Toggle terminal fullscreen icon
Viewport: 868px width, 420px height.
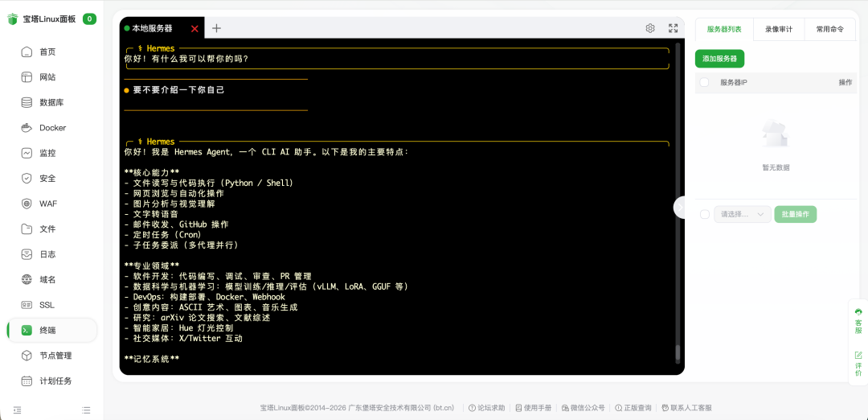(x=674, y=28)
